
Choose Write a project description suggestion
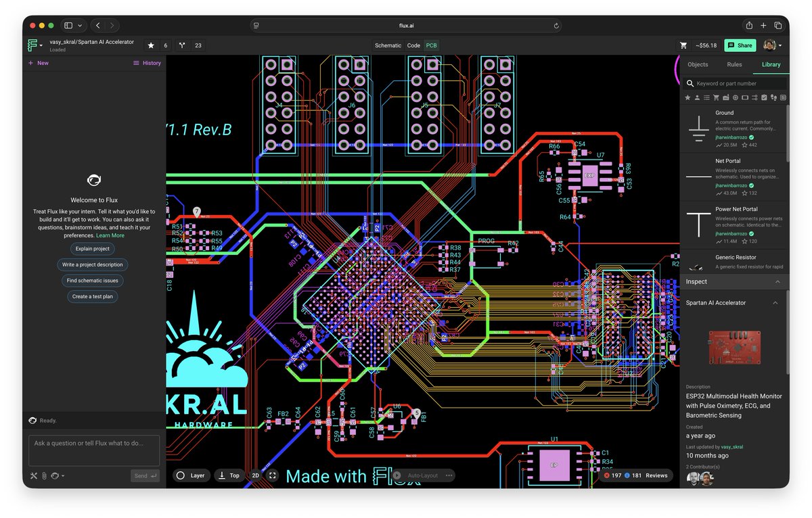pyautogui.click(x=93, y=264)
